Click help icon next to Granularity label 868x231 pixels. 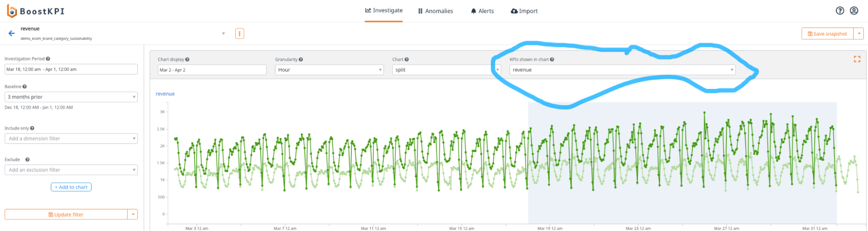coord(301,59)
